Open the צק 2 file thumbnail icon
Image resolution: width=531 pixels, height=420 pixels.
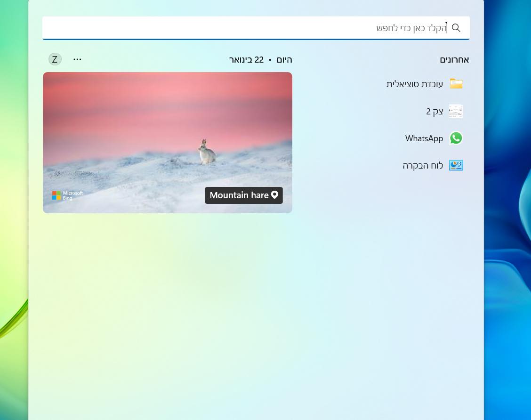(x=456, y=111)
